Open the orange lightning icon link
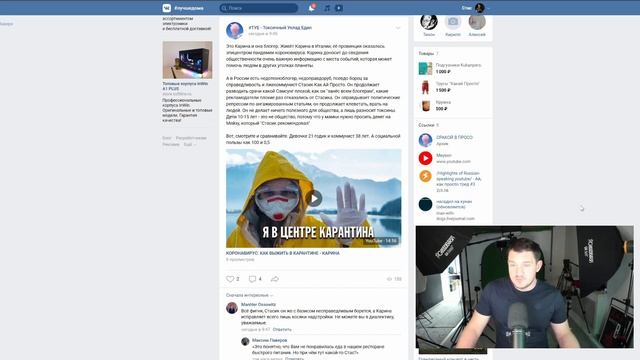Viewport: 640px width, 360px height. click(425, 176)
